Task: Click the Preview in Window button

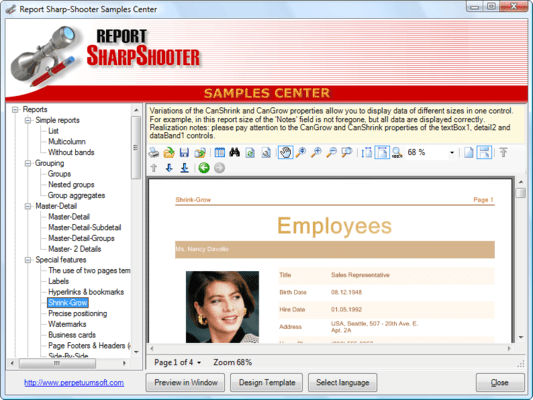Action: click(186, 383)
